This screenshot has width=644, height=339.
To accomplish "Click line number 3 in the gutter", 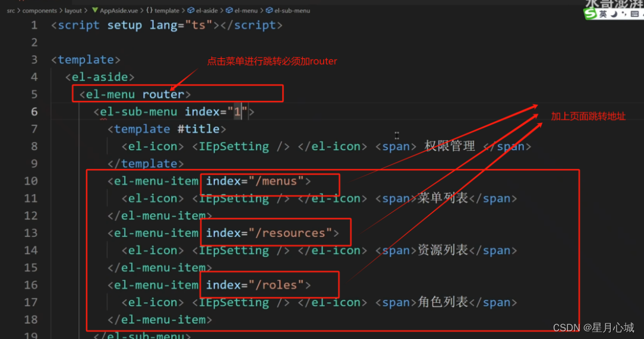I will (34, 60).
